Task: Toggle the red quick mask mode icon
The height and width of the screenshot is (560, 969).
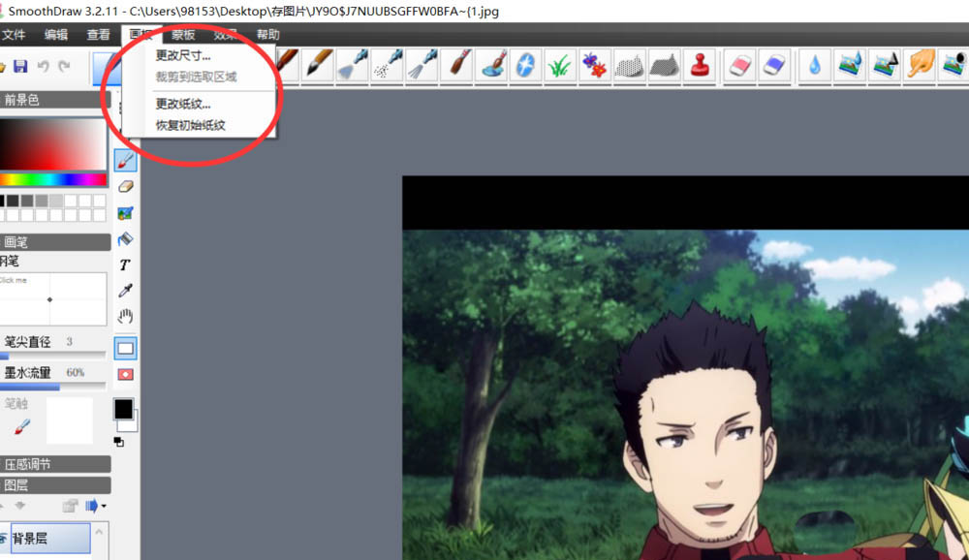Action: [125, 375]
